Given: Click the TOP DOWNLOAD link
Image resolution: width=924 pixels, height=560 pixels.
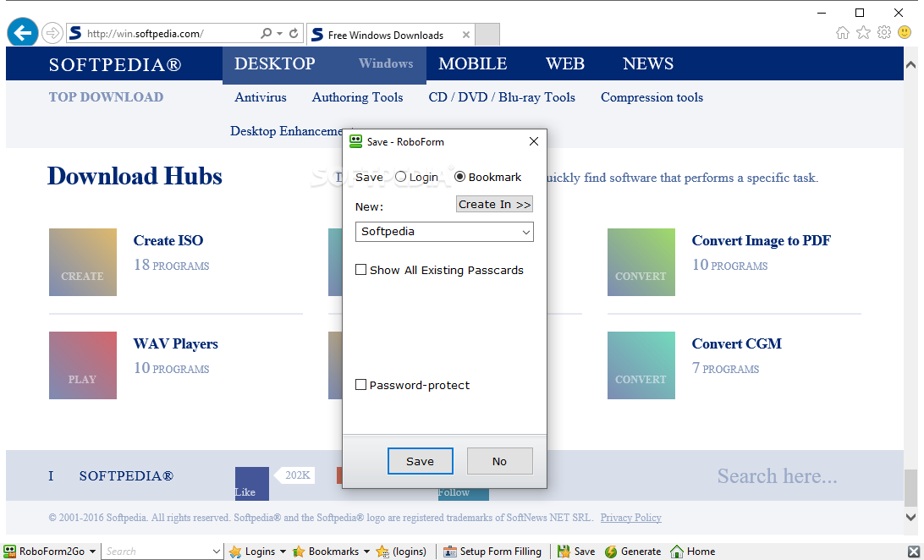Looking at the screenshot, I should (106, 97).
